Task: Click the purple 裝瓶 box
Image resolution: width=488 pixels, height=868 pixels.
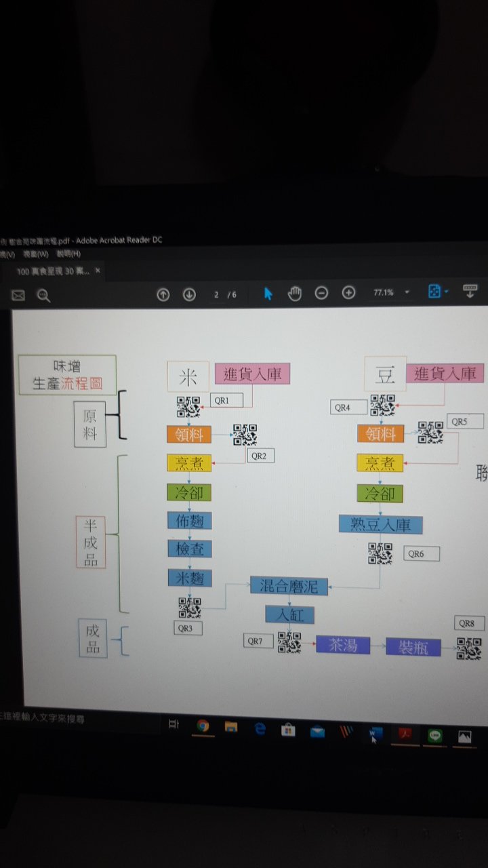Action: coord(413,647)
